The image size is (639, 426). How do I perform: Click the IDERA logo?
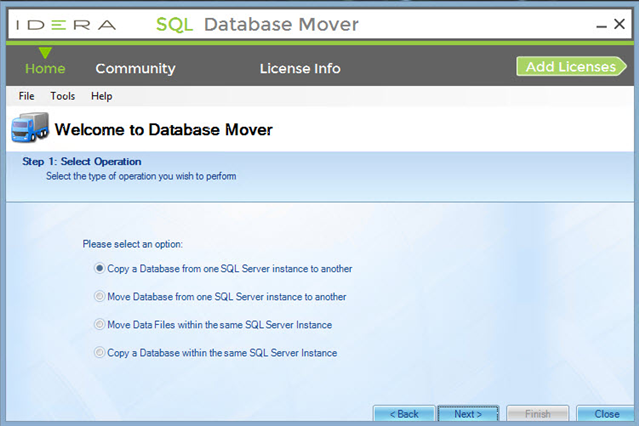66,25
